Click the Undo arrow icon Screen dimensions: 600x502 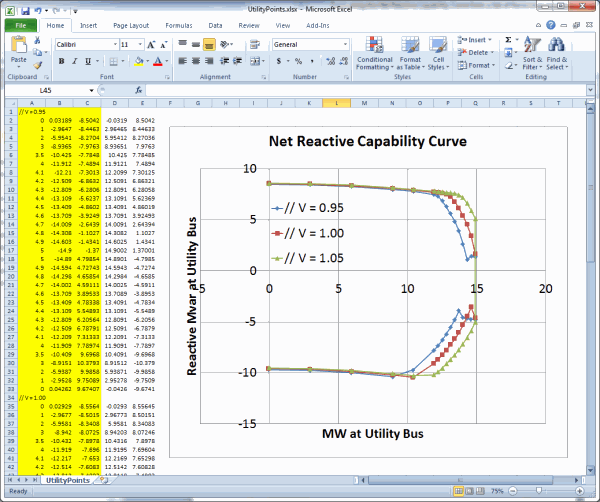point(38,11)
